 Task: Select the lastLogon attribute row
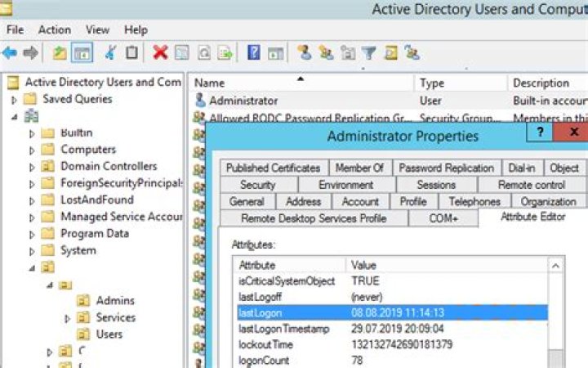pos(392,312)
